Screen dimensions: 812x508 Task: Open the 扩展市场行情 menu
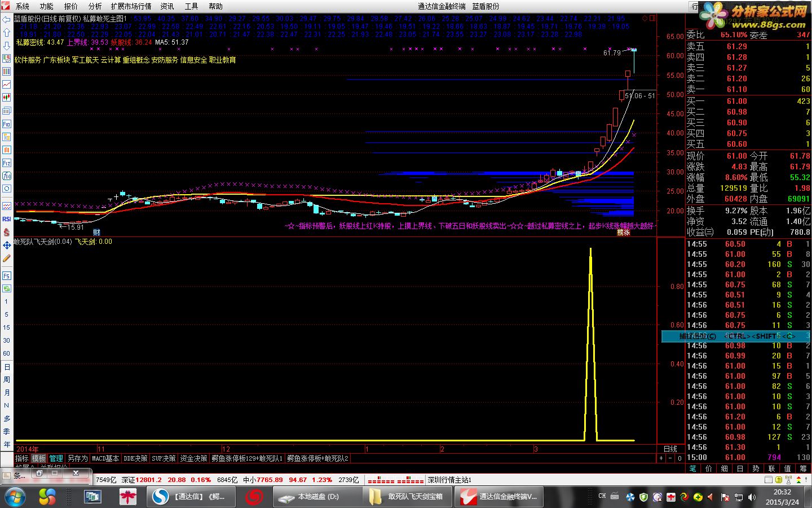click(131, 6)
